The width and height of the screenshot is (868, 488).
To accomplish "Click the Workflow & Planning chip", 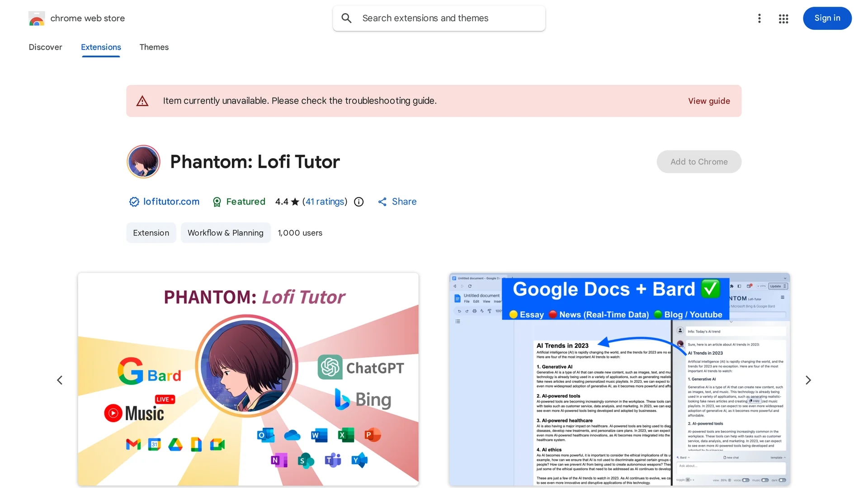I will click(226, 233).
